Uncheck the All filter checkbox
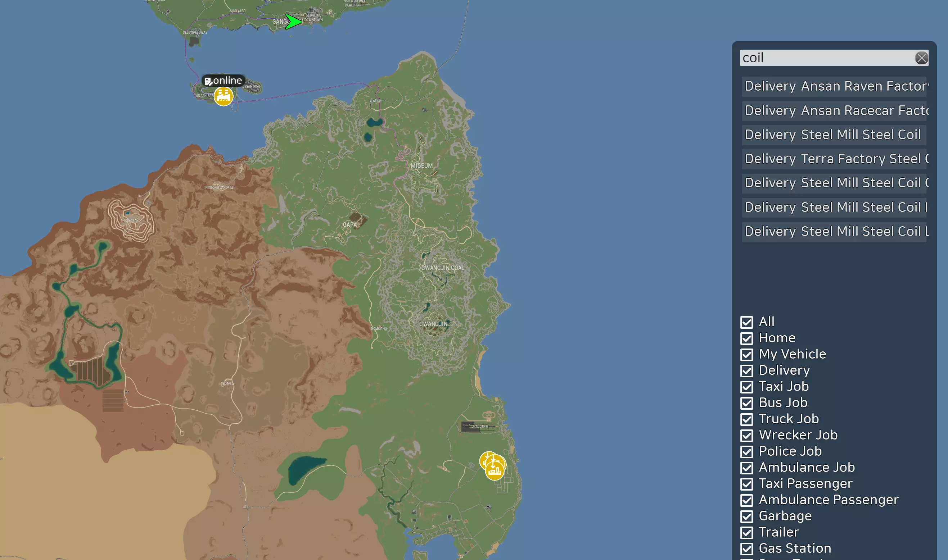Screen dimensions: 948x560 point(746,322)
